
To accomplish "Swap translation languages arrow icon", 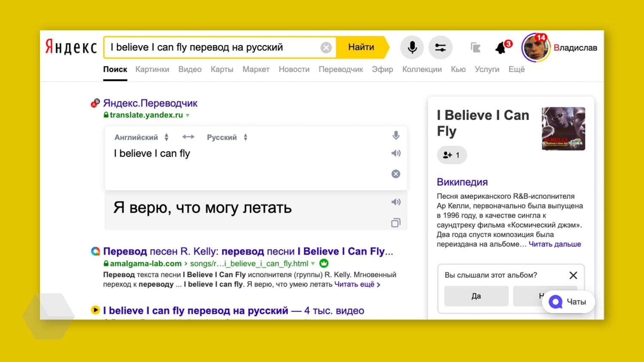I will pos(188,137).
